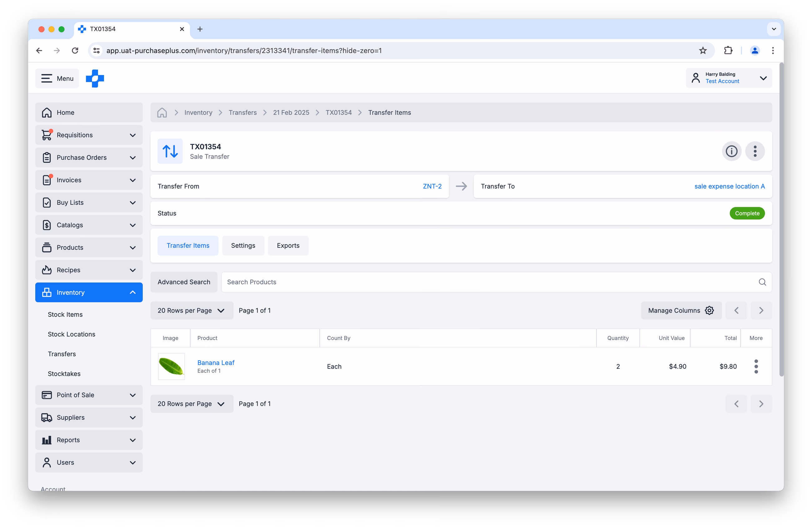This screenshot has height=528, width=812.
Task: Switch to Exports tab
Action: point(288,246)
